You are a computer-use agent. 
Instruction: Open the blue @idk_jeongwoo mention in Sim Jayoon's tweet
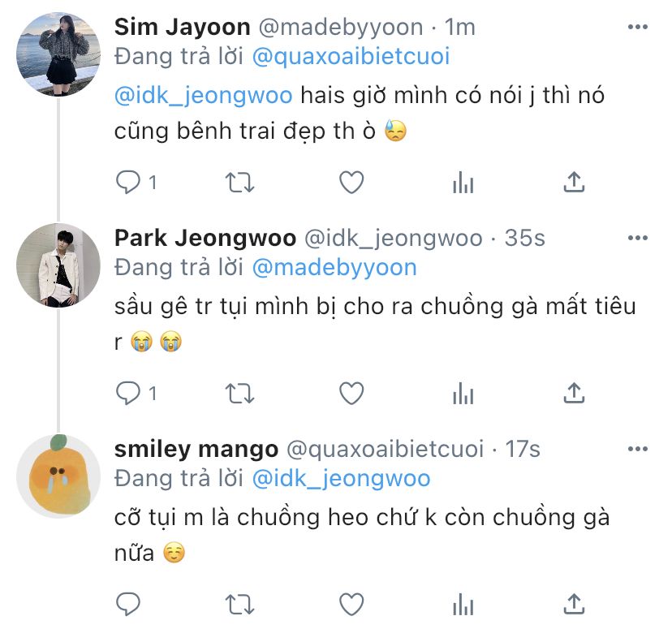204,95
